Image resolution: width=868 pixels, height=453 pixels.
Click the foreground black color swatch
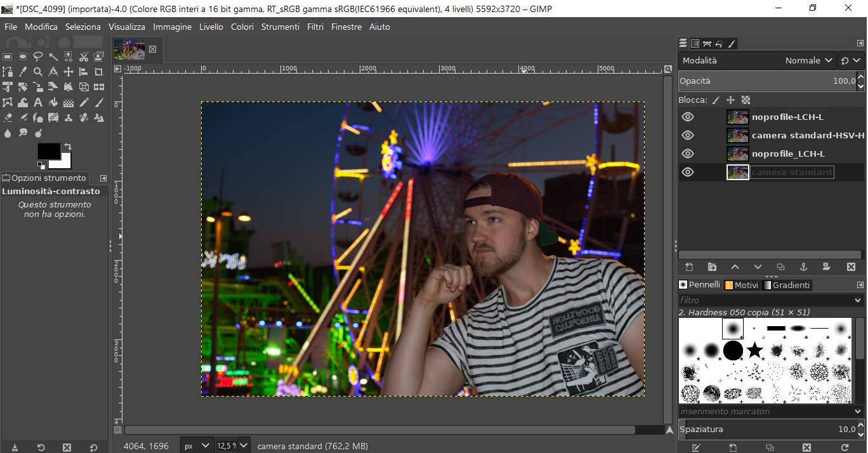49,150
